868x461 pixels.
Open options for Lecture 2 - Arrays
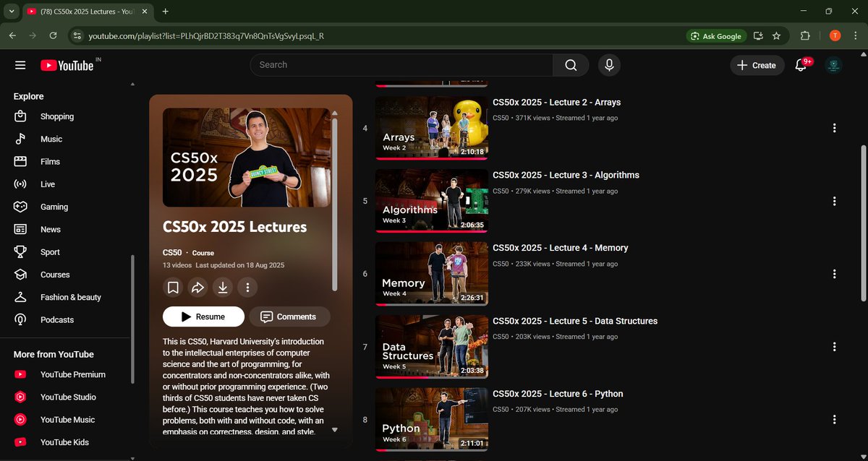pyautogui.click(x=834, y=128)
